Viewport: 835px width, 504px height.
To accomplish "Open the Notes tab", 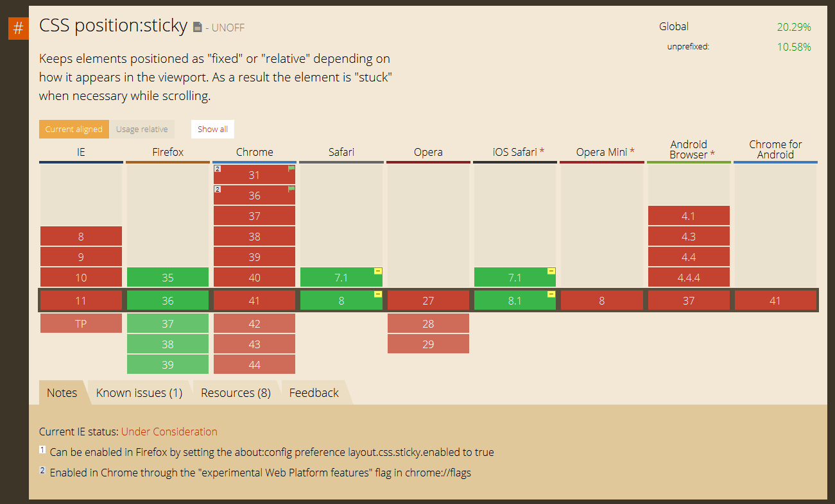I will tap(62, 392).
